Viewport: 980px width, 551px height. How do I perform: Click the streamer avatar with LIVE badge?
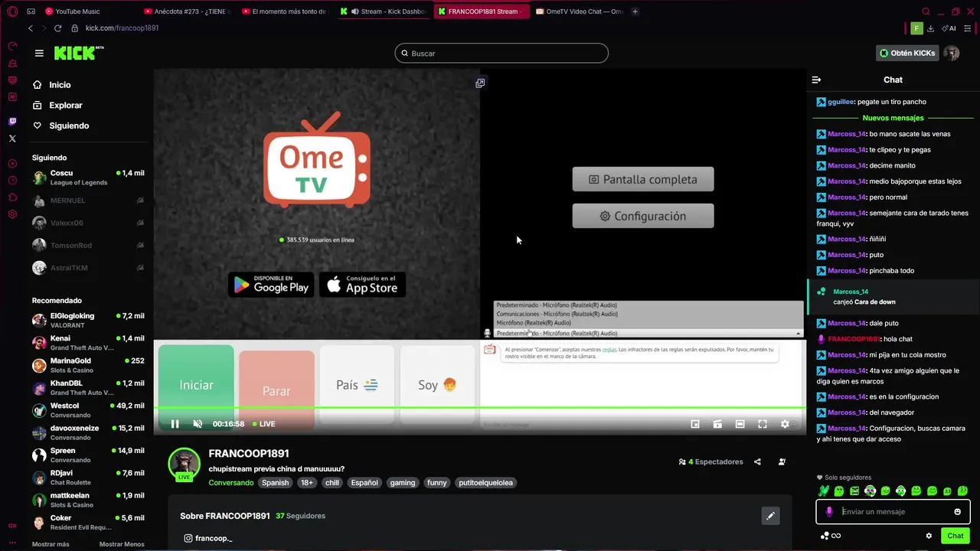(184, 465)
